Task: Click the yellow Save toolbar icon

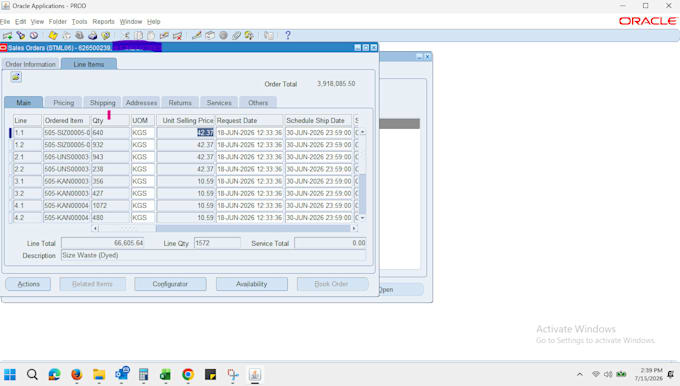Action: click(53, 36)
